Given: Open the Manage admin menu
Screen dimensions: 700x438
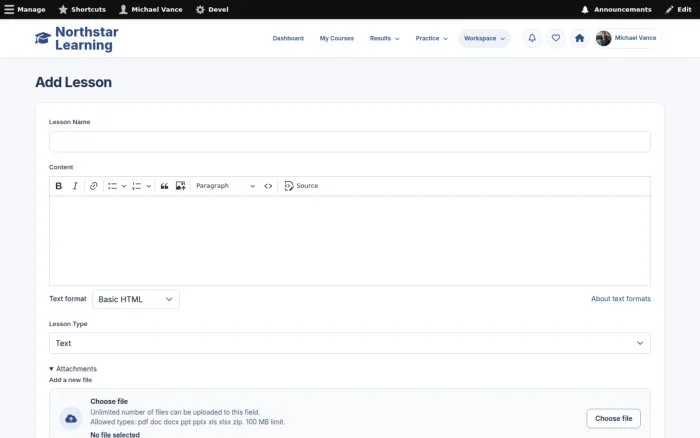Looking at the screenshot, I should [25, 9].
